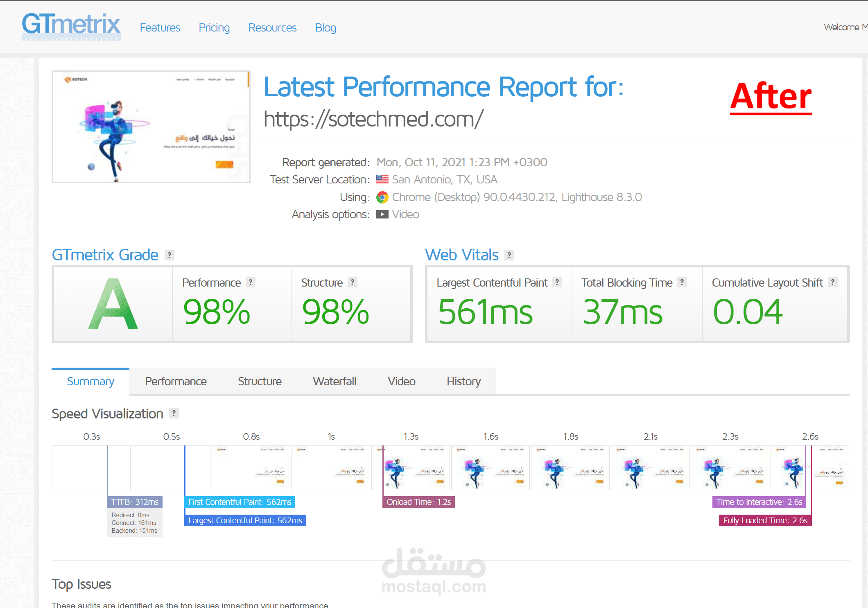The image size is (868, 608).
Task: Open the Waterfall tab
Action: pos(335,381)
